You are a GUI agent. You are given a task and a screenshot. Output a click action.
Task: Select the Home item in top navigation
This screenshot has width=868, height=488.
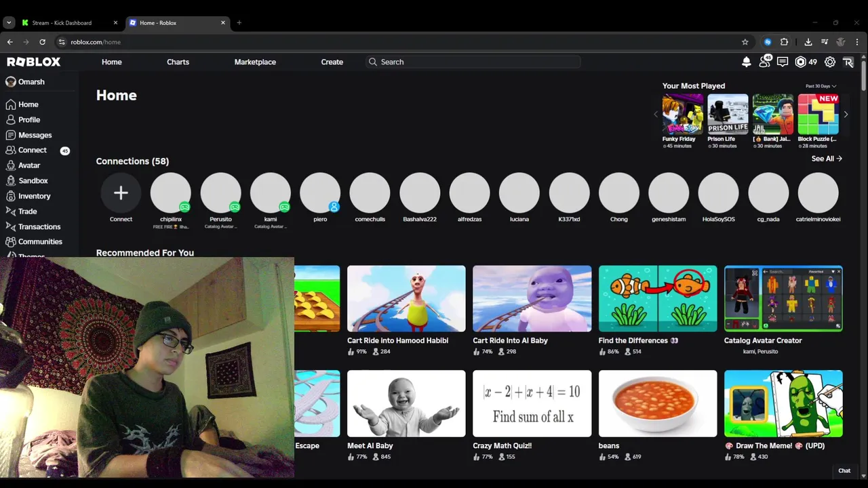click(112, 62)
